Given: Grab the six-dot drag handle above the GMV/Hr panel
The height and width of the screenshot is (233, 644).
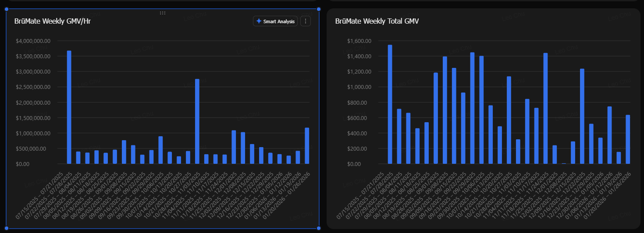Looking at the screenshot, I should coord(163,13).
